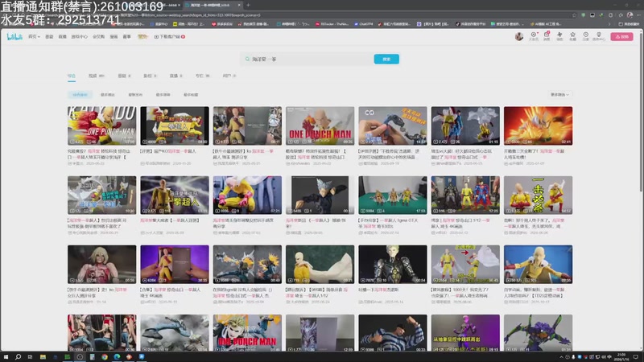The image size is (644, 362).
Task: Open the 收藏 favorites icon
Action: [572, 36]
